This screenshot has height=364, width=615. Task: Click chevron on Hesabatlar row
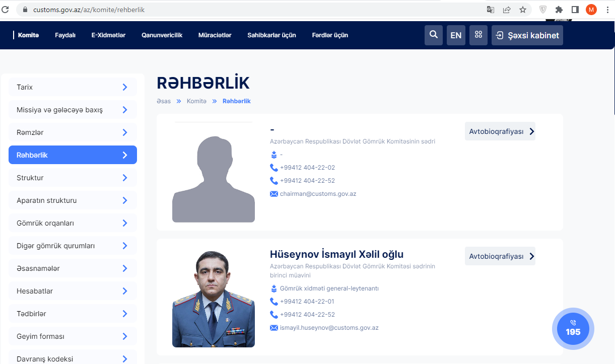point(125,291)
